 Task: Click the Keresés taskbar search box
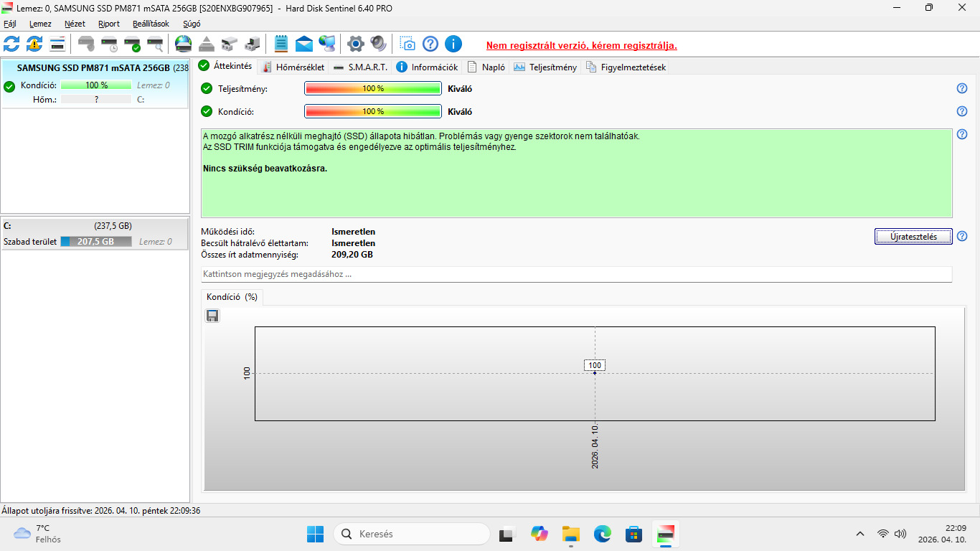(412, 534)
